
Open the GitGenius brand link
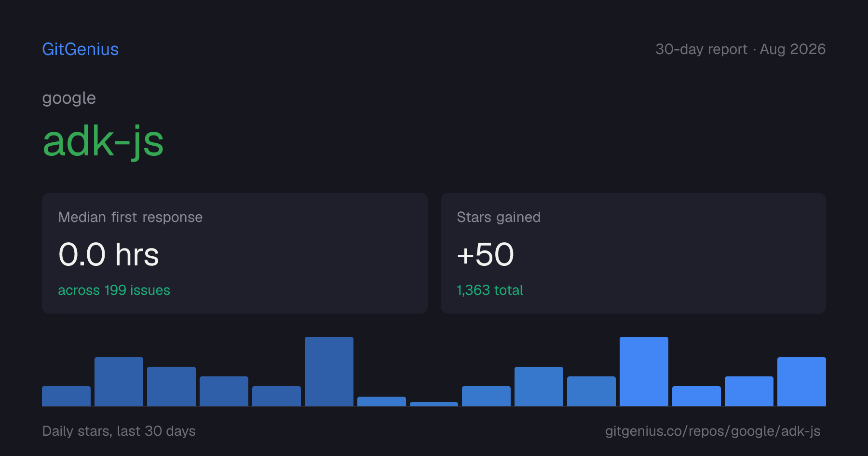(x=81, y=49)
